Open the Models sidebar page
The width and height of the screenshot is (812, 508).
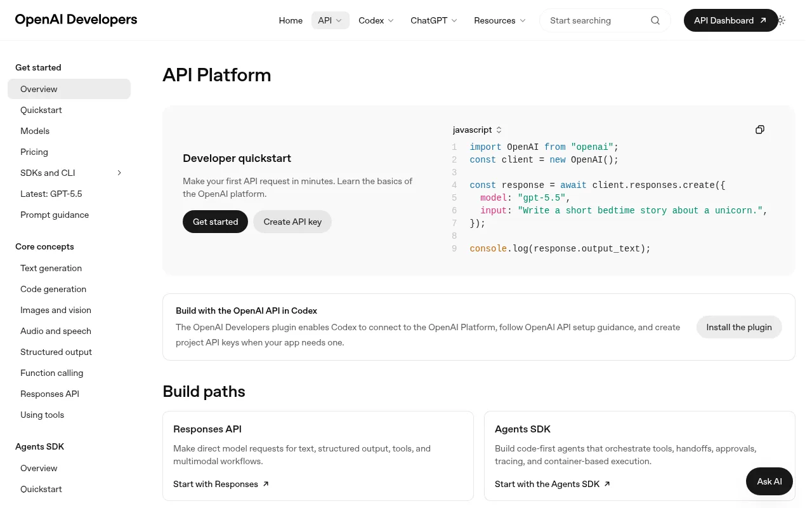(69, 131)
